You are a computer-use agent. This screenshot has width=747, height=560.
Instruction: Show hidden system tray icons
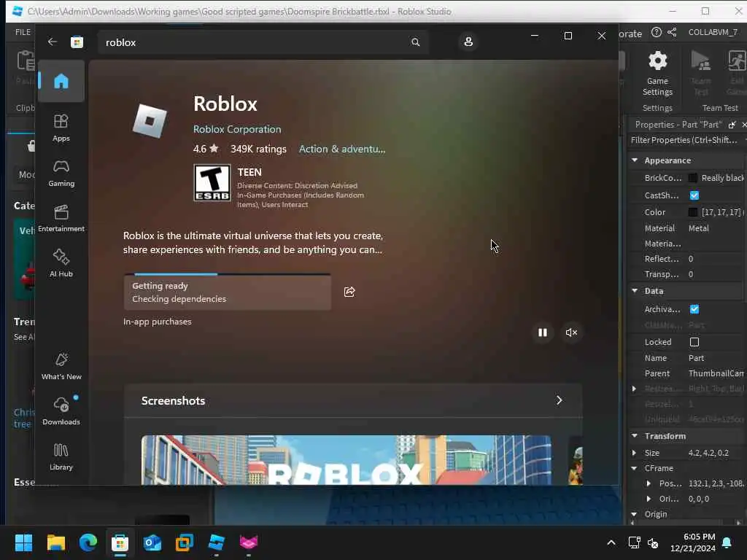tap(611, 542)
